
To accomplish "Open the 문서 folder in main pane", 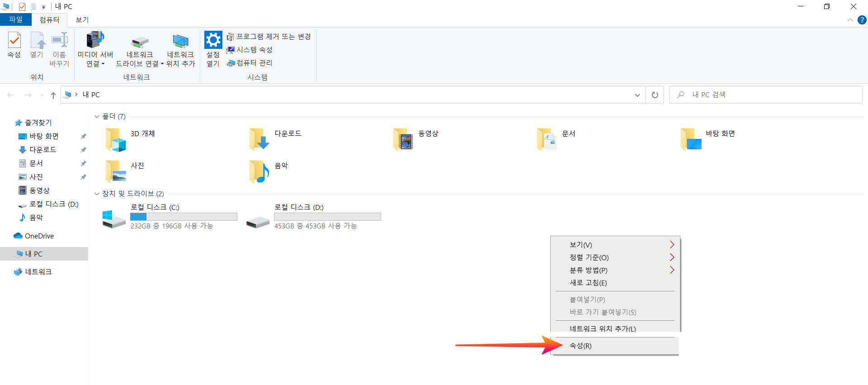I will tap(547, 139).
